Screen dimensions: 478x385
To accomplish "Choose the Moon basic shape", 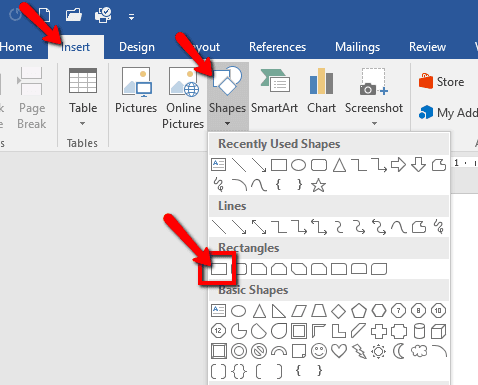I will coord(399,351).
